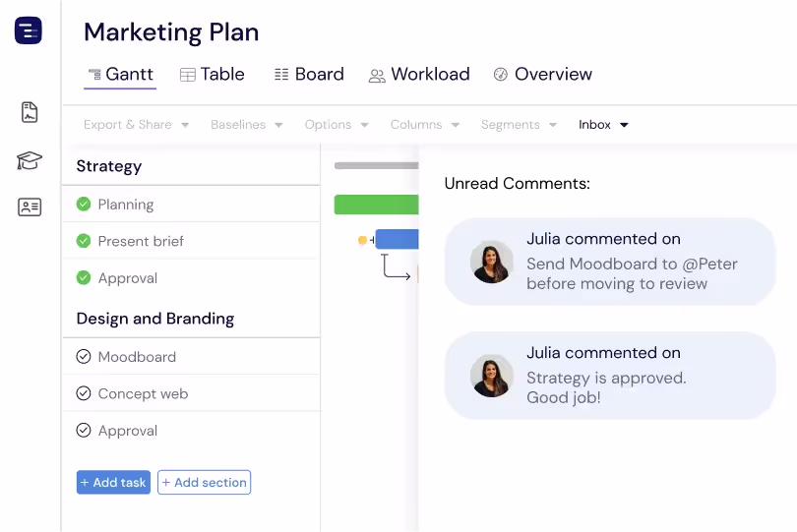Click the dependency arrow connector in chart

tap(396, 267)
